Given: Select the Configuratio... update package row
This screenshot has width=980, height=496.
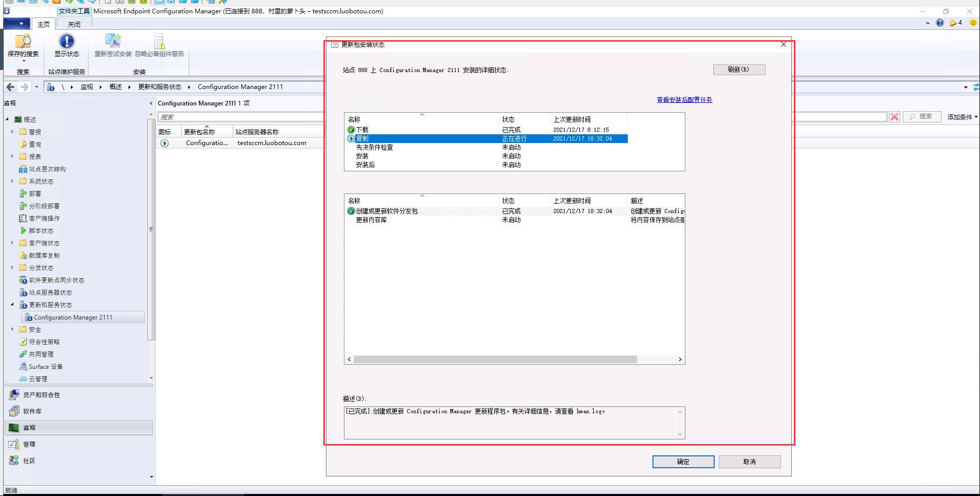Looking at the screenshot, I should 241,143.
